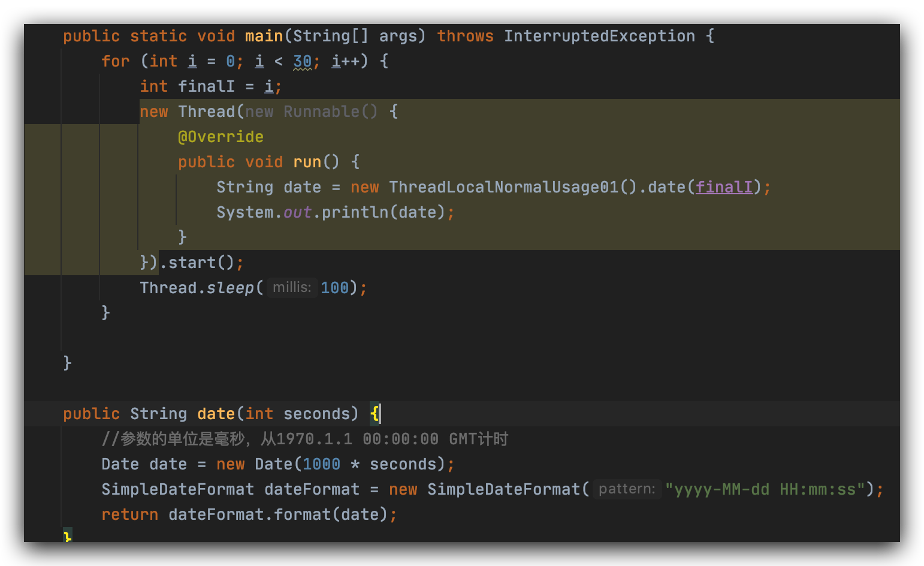The width and height of the screenshot is (924, 566).
Task: Click the .start() method call
Action: pyautogui.click(x=197, y=263)
